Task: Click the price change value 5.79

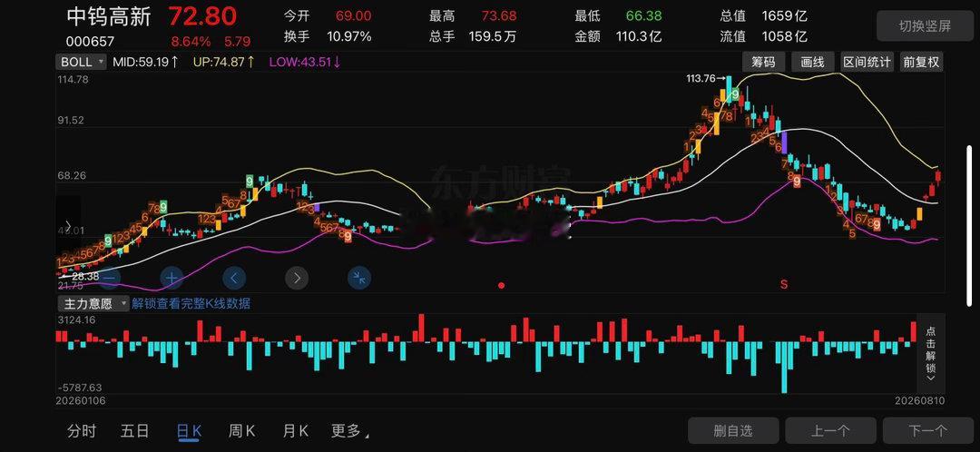Action: coord(238,42)
